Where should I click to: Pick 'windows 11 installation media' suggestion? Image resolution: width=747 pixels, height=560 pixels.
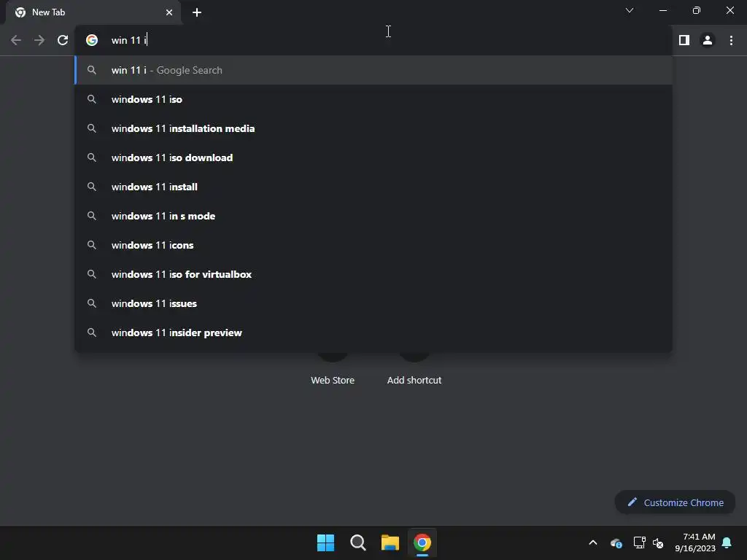[x=373, y=128]
